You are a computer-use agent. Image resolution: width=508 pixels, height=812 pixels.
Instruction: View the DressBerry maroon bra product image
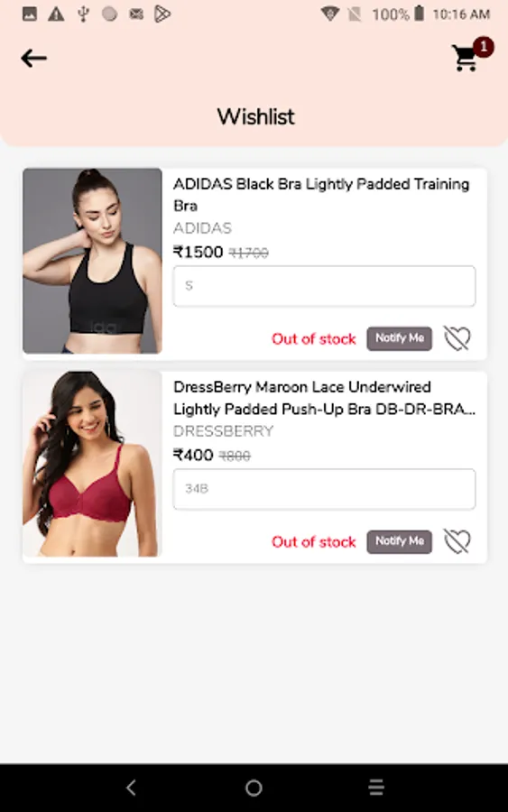point(92,464)
